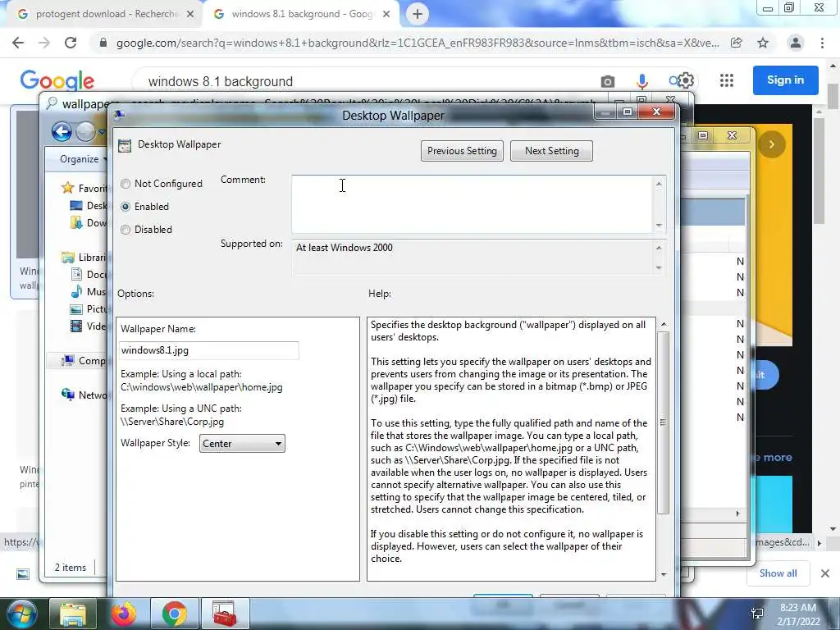
Task: Click the Desktop Wallpaper policy icon
Action: [x=125, y=145]
